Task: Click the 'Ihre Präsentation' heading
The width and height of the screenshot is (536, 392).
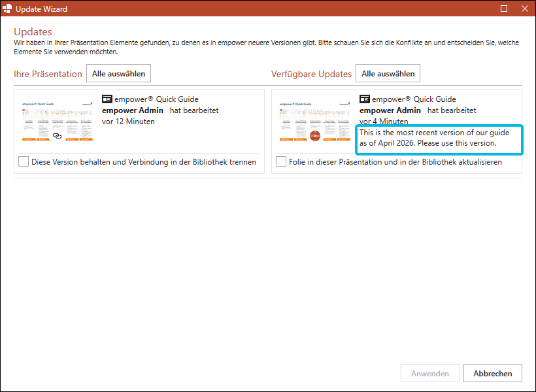Action: 48,74
